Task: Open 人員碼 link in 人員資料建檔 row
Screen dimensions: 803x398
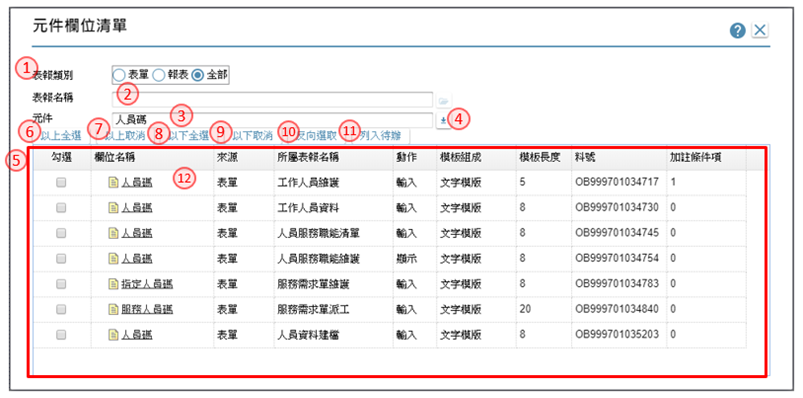Action: [x=137, y=335]
